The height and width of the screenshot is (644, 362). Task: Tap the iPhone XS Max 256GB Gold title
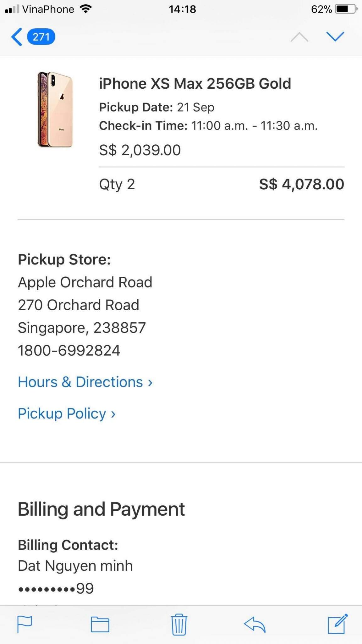tap(195, 84)
